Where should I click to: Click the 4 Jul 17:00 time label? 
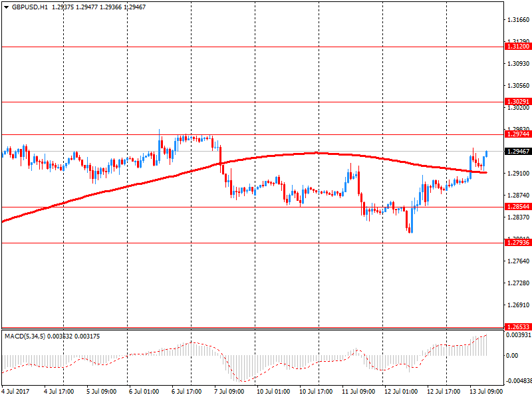[x=59, y=392]
